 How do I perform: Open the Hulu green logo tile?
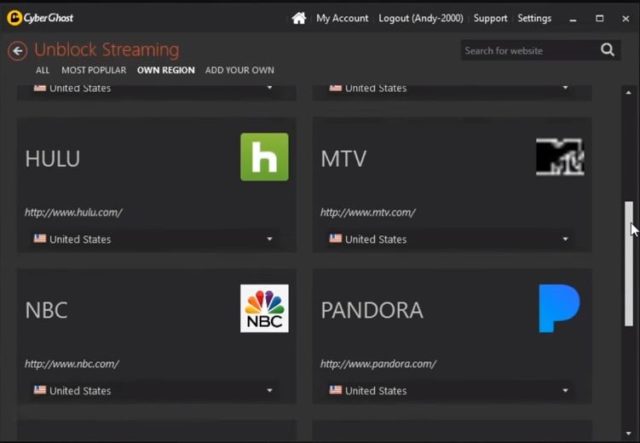[x=264, y=157]
